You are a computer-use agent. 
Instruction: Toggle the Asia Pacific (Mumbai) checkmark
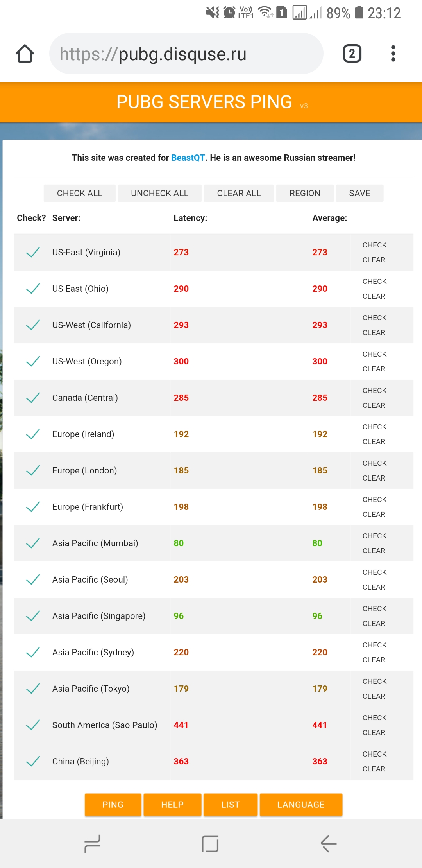[x=33, y=543]
